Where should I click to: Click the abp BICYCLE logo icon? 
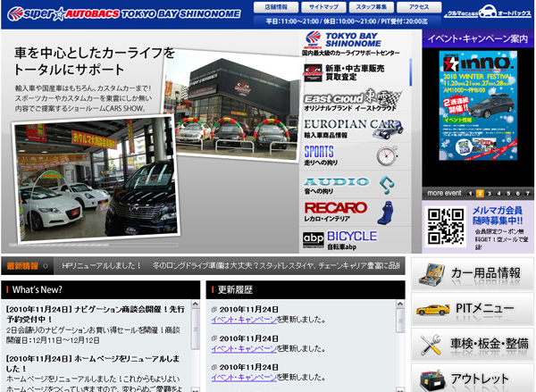(314, 240)
